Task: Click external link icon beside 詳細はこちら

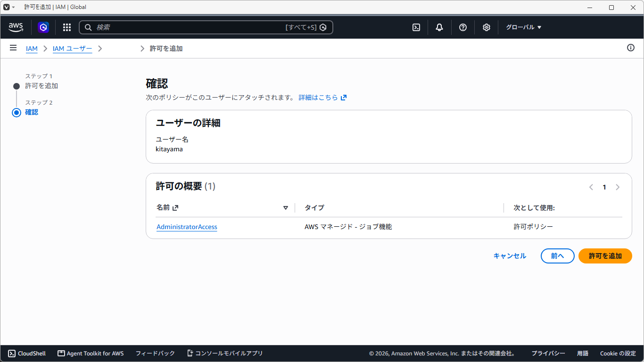Action: [x=344, y=98]
